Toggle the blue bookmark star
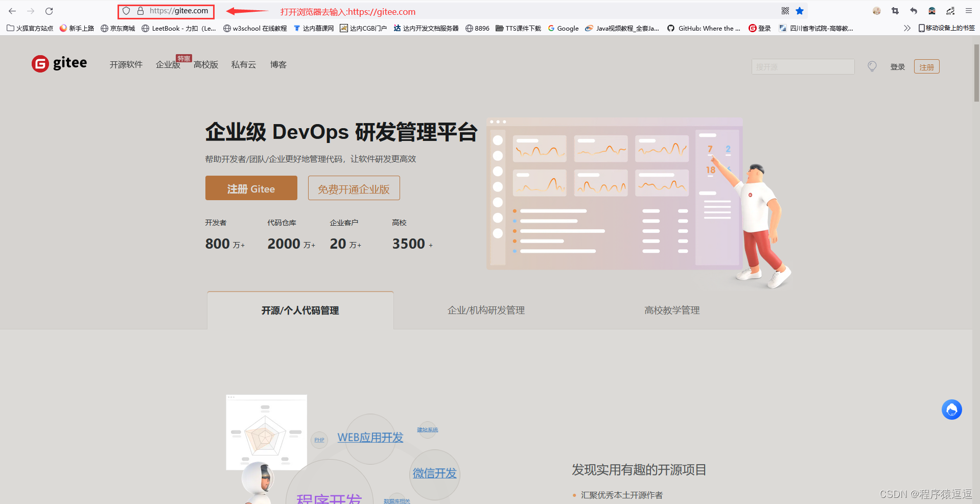The image size is (980, 504). click(800, 11)
